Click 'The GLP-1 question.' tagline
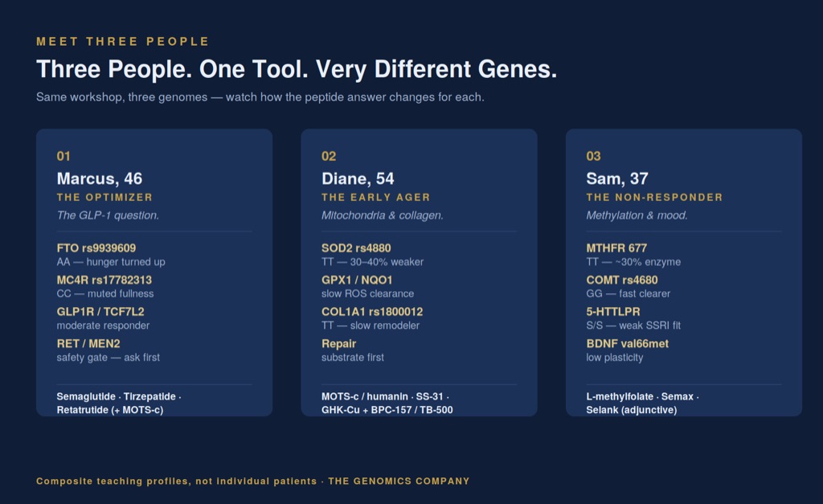This screenshot has height=504, width=823. click(x=108, y=215)
